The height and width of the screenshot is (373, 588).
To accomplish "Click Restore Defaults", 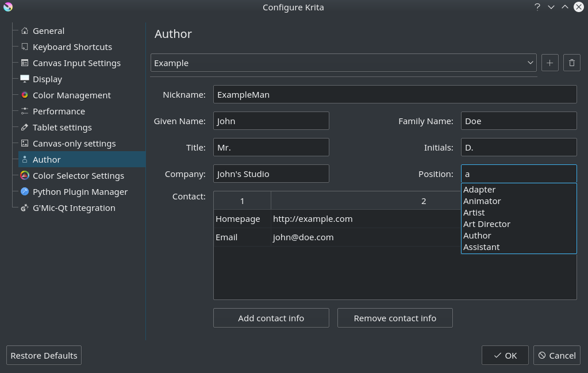I will (x=43, y=355).
